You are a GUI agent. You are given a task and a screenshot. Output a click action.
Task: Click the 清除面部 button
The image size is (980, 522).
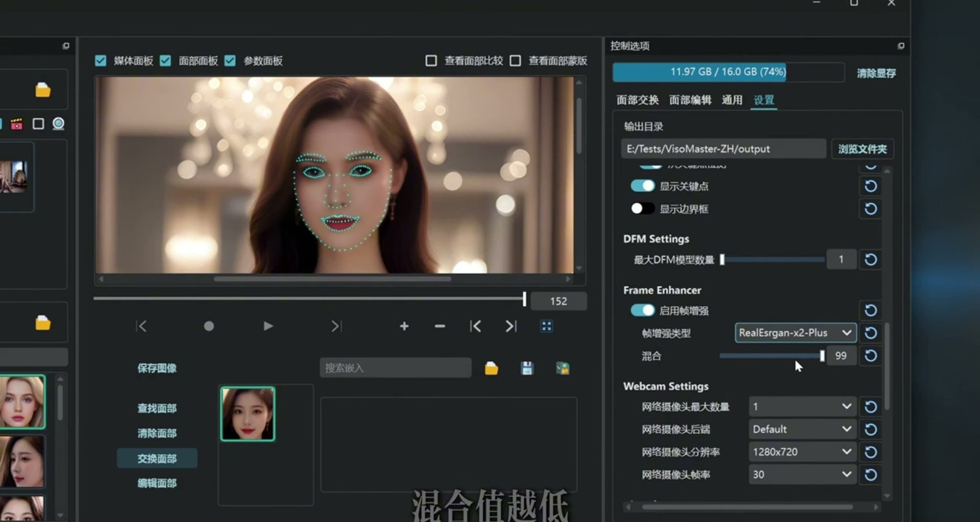coord(157,433)
